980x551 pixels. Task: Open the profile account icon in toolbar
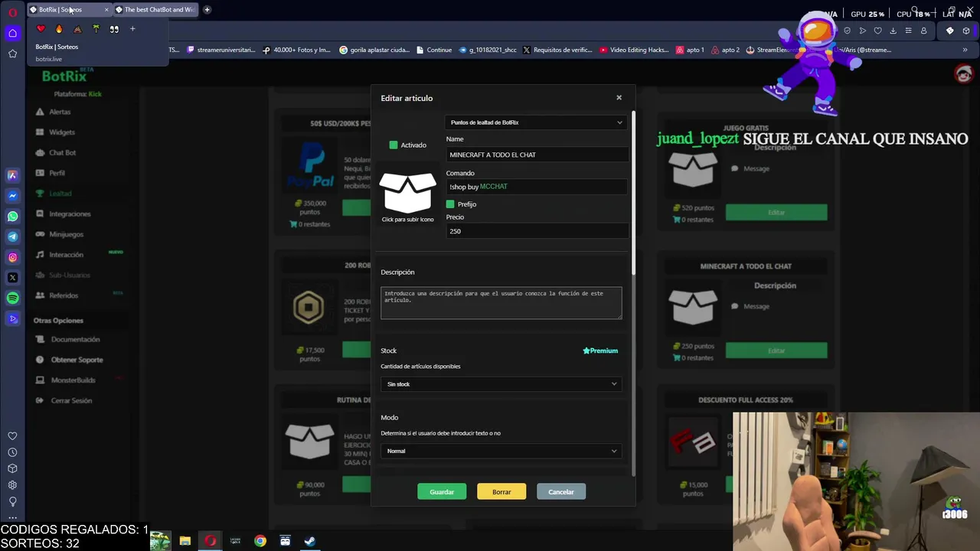click(923, 31)
